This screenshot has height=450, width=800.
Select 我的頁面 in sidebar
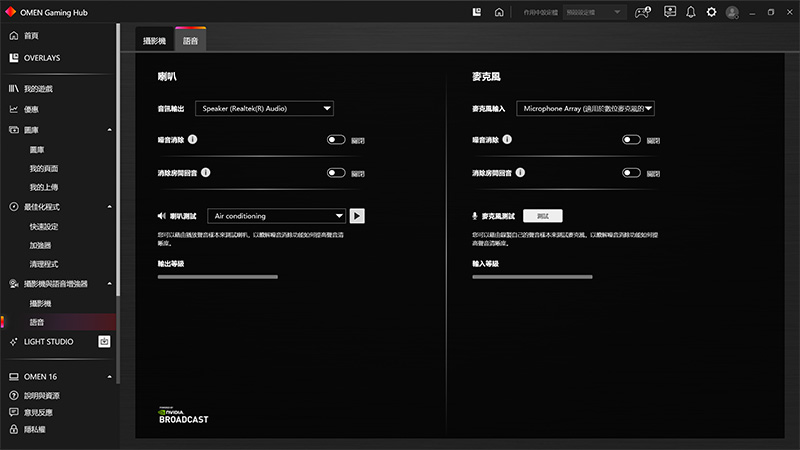tap(44, 168)
